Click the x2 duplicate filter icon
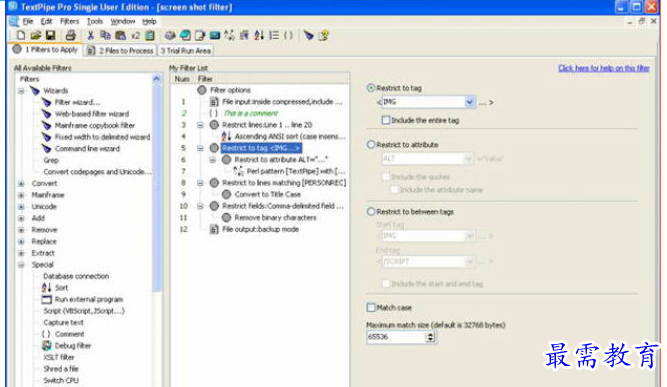This screenshot has height=387, width=667. (135, 35)
